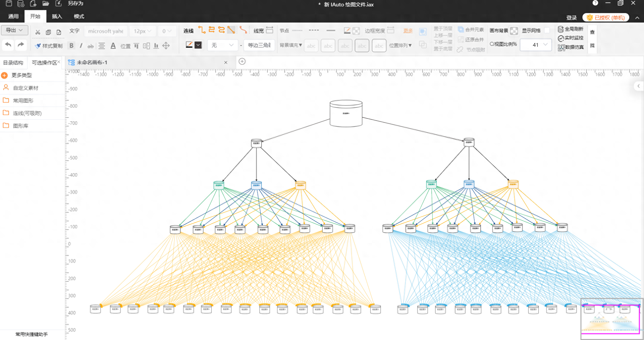
Task: Toggle the 显示网格 show grid checkbox
Action: tap(547, 30)
